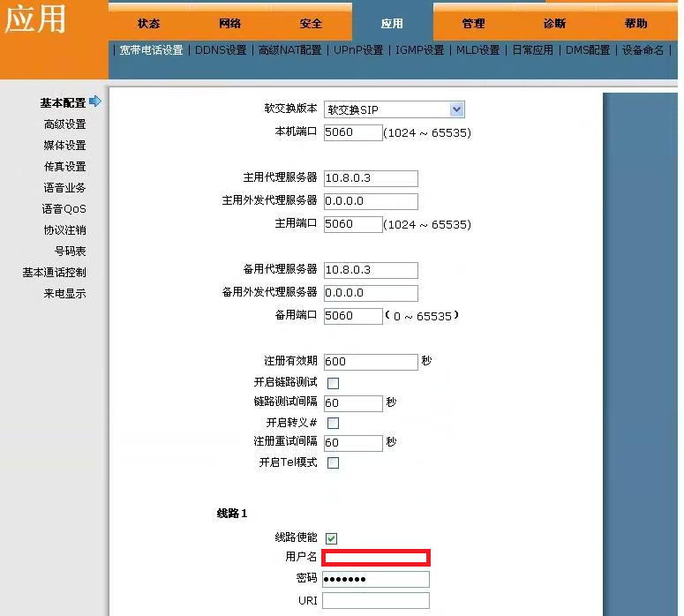This screenshot has width=684, height=616.
Task: Click the blue arrow icon beside 基本配置
Action: coord(95,101)
